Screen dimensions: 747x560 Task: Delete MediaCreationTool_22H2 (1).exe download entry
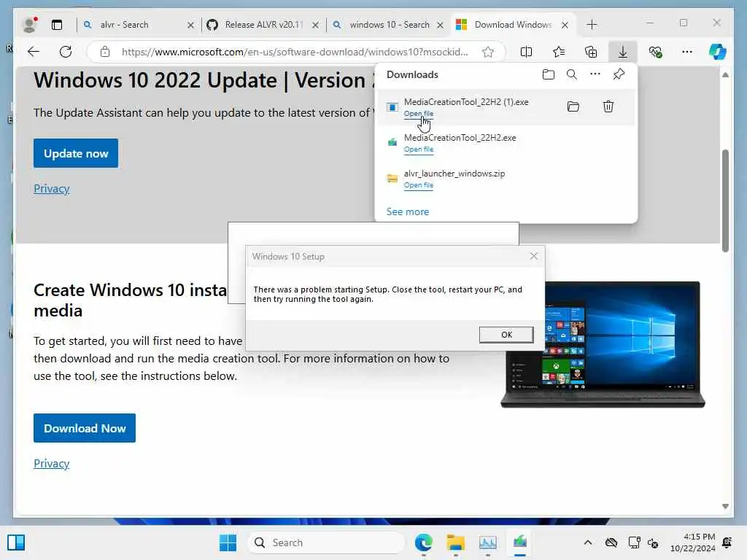pyautogui.click(x=608, y=106)
